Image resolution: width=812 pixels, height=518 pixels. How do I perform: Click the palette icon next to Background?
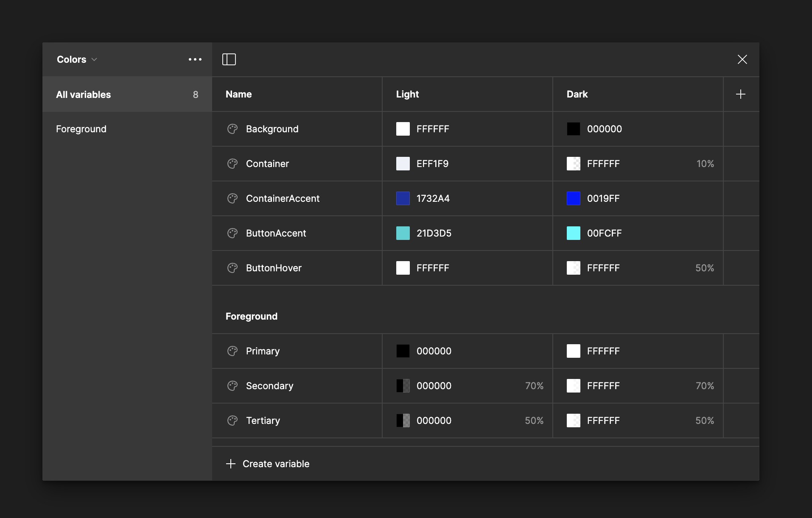pyautogui.click(x=233, y=129)
